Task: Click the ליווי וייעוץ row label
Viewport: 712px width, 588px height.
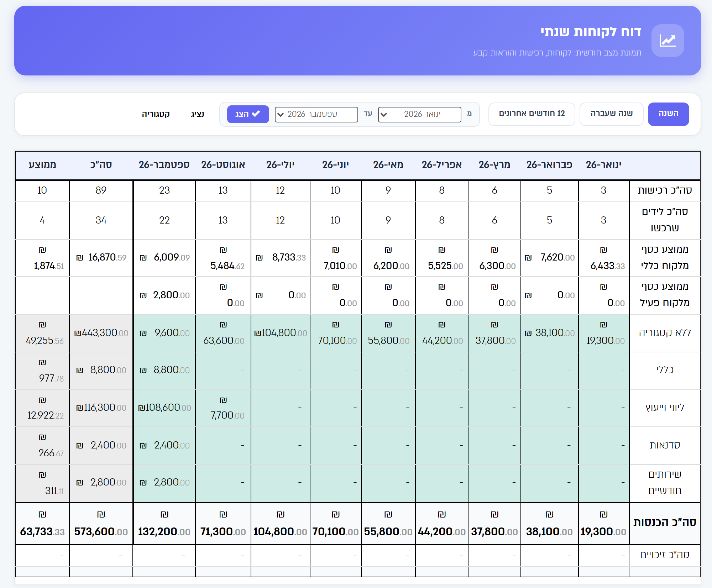Action: (x=665, y=408)
